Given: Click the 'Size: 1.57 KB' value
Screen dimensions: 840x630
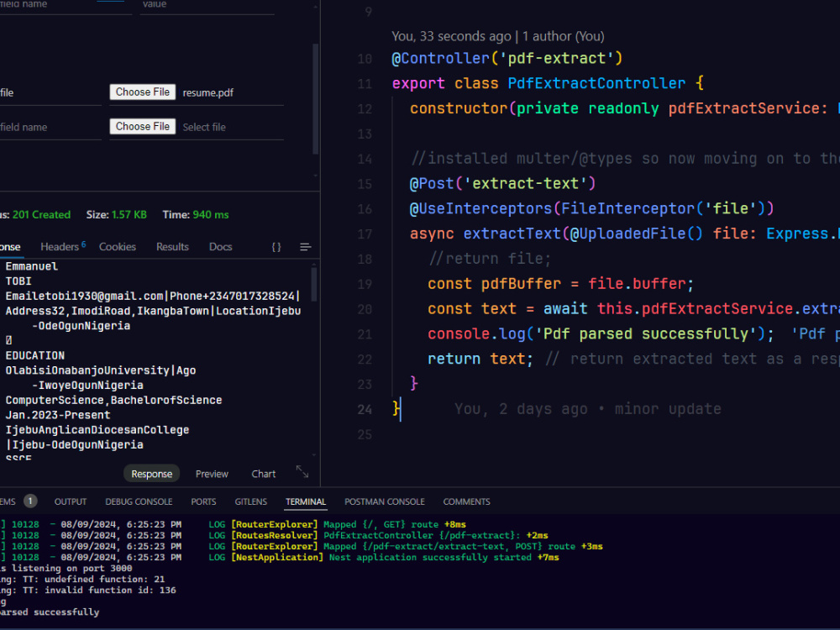Looking at the screenshot, I should (116, 215).
